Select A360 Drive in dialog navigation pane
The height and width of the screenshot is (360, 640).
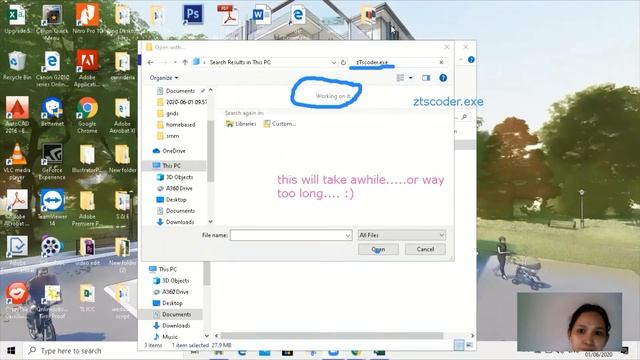click(175, 188)
